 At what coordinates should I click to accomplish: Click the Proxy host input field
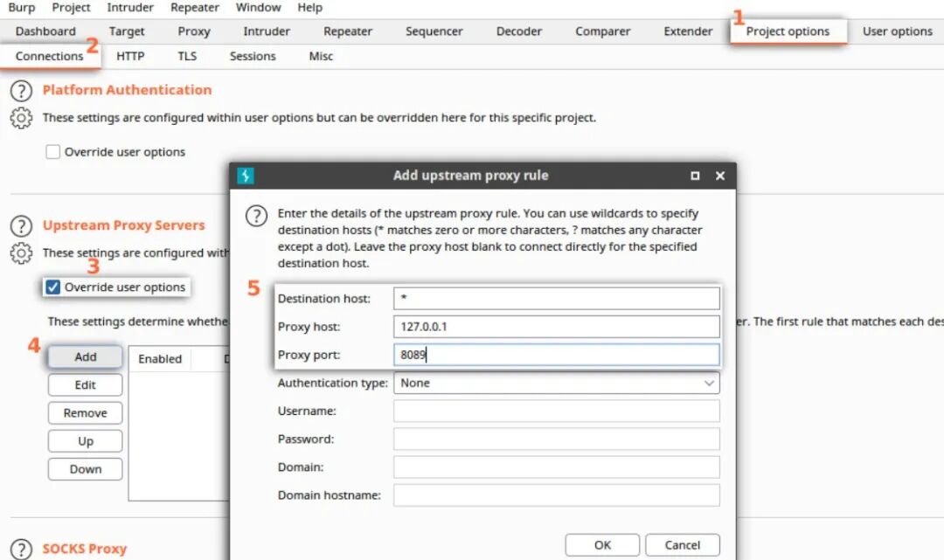(556, 327)
